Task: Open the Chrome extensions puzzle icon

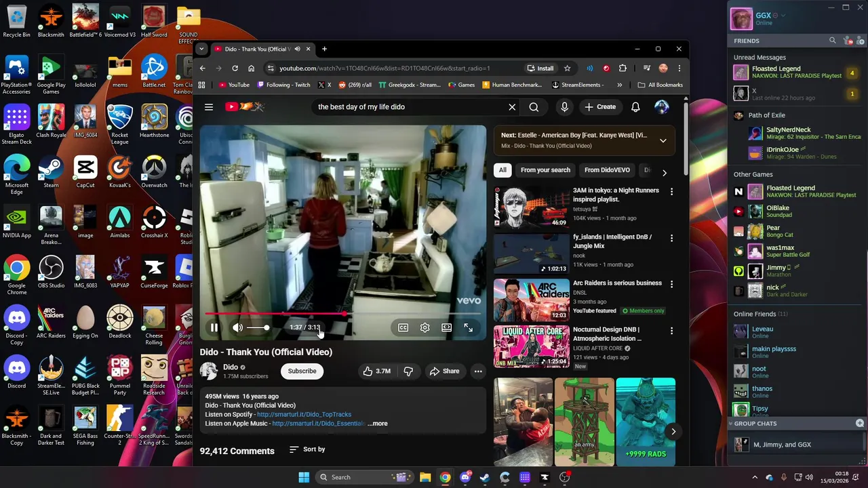Action: 623,68
